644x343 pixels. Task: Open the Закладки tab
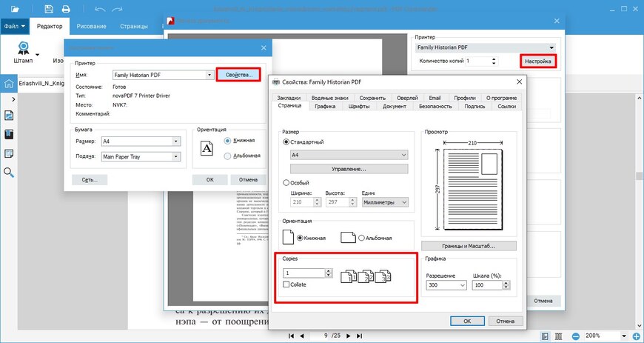(x=289, y=98)
